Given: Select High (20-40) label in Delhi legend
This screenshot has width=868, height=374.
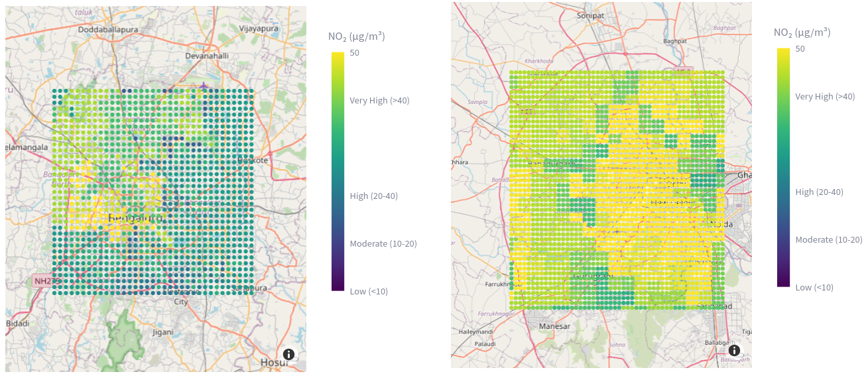Looking at the screenshot, I should click(x=819, y=192).
